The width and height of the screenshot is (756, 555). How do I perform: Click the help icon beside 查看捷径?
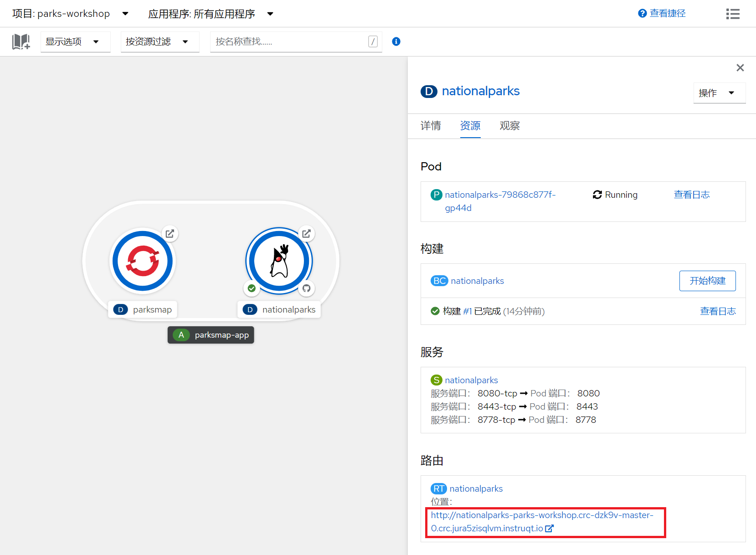(642, 13)
